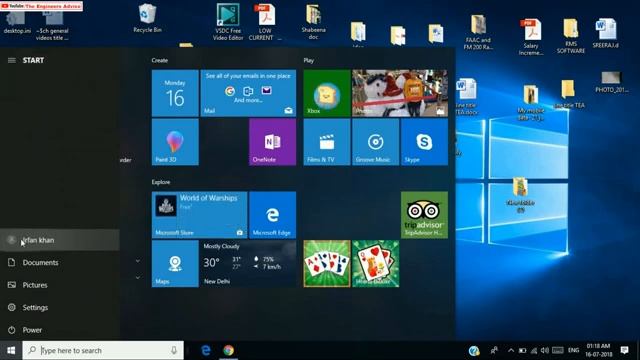This screenshot has height=360, width=640.
Task: Launch Microsoft Edge tile
Action: click(273, 215)
